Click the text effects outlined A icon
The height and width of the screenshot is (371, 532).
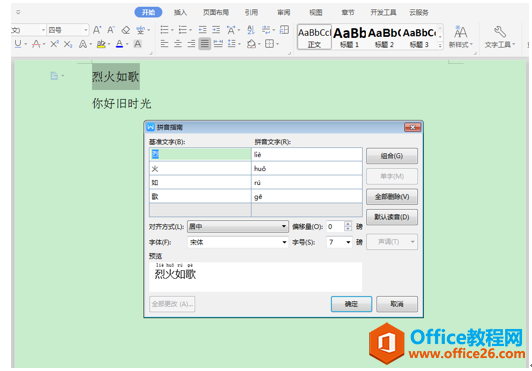pyautogui.click(x=82, y=44)
